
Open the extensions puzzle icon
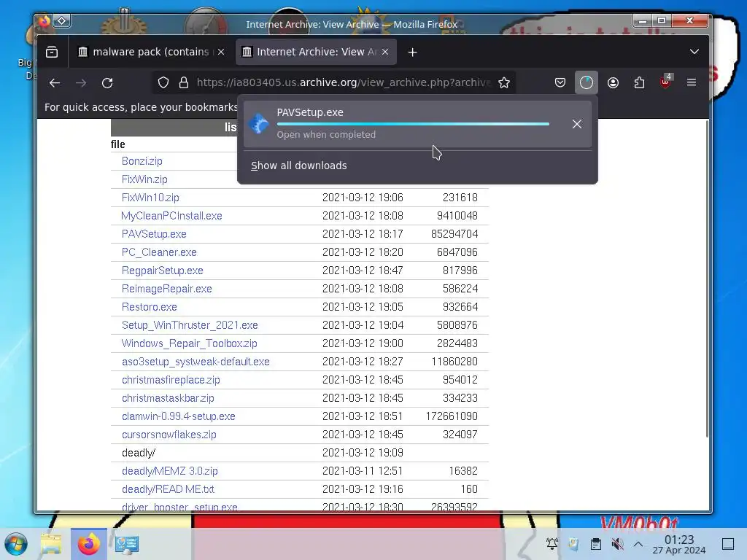point(639,83)
